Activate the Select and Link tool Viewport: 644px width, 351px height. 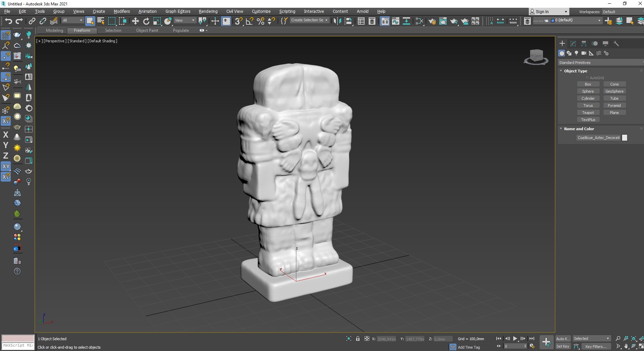point(32,21)
